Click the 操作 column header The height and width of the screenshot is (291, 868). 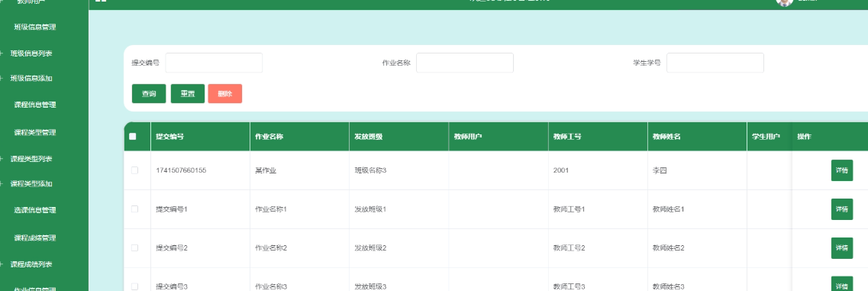pyautogui.click(x=805, y=137)
